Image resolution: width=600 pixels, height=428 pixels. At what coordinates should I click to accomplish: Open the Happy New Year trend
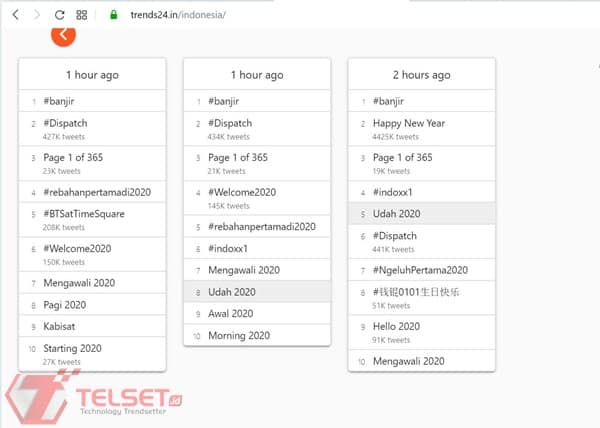(x=409, y=123)
